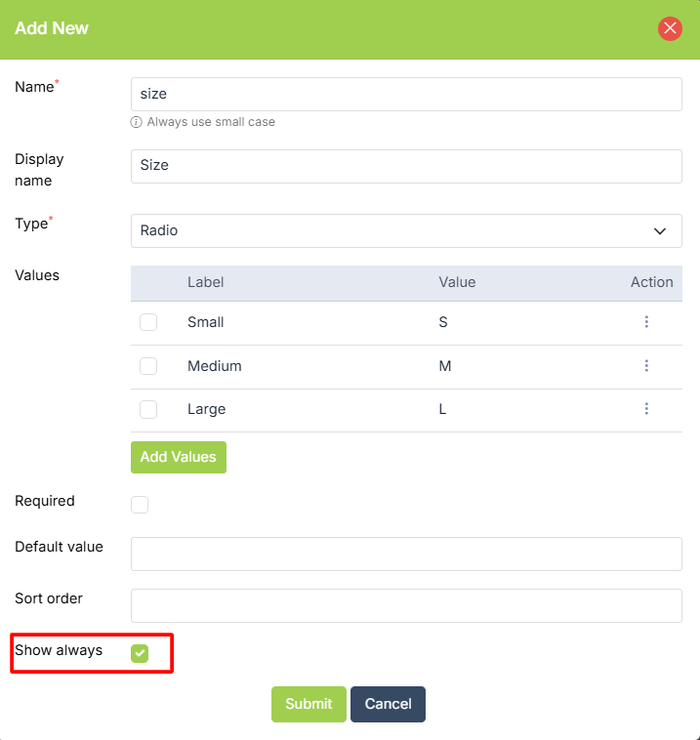The image size is (700, 740).
Task: Enable the Required checkbox
Action: pos(140,505)
